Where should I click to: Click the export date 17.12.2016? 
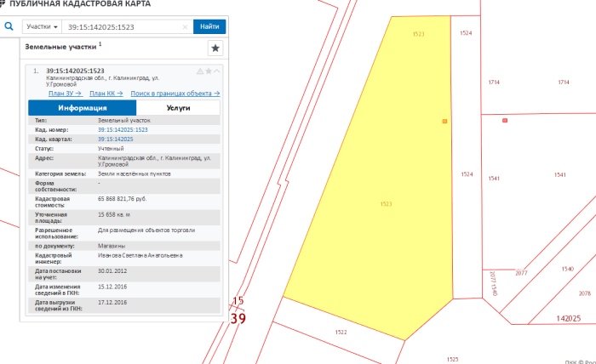[112, 303]
